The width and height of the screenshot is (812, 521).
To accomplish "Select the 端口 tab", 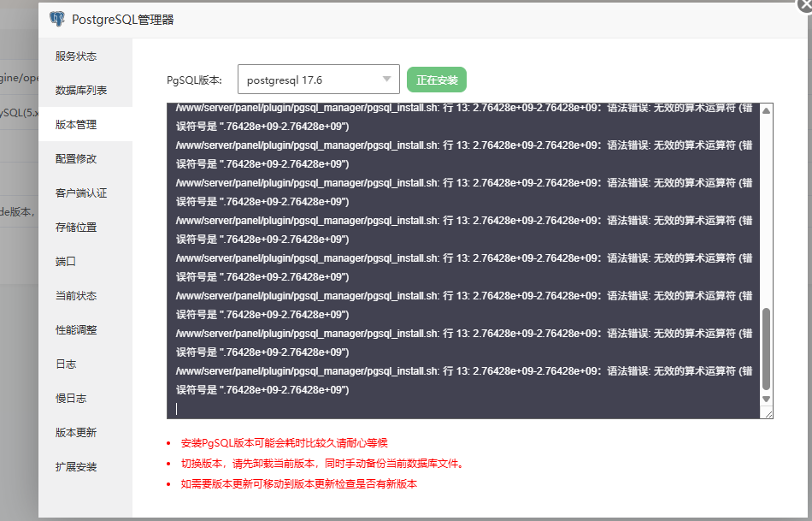I will (85, 261).
